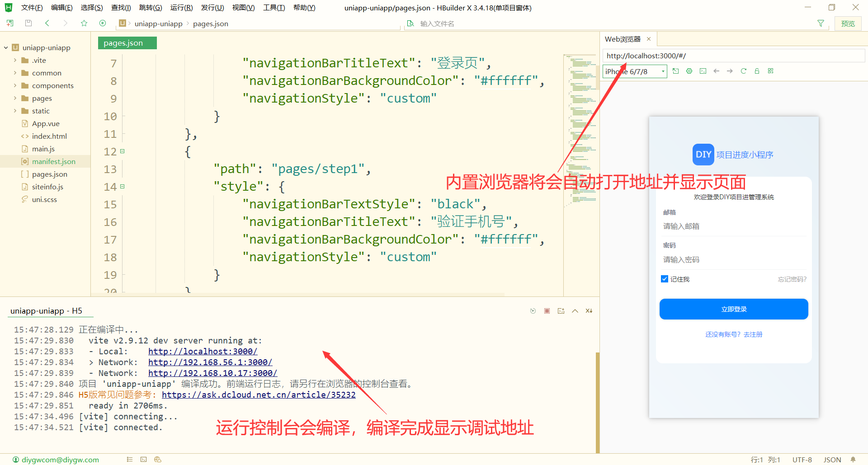Click the new file icon in top toolbar
The height and width of the screenshot is (465, 868).
coord(10,23)
